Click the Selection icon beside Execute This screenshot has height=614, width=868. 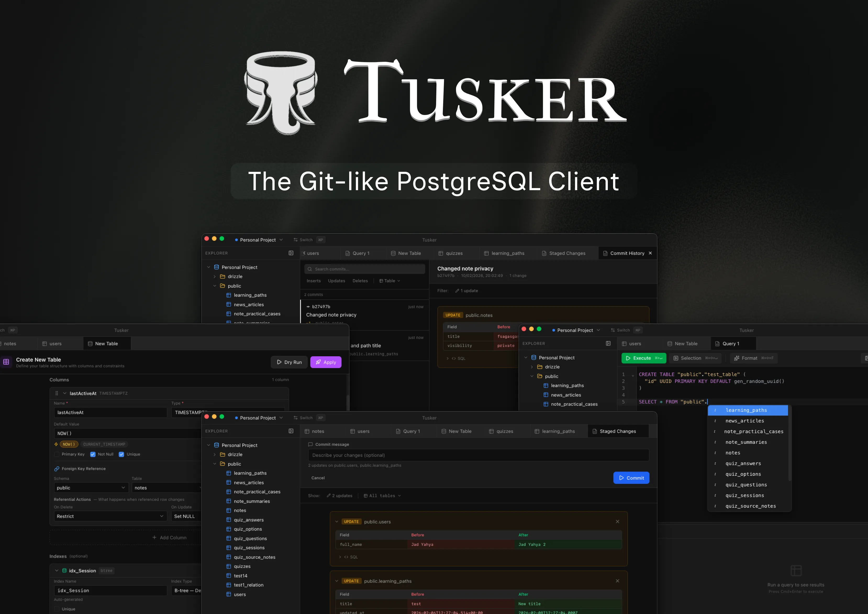pyautogui.click(x=676, y=358)
